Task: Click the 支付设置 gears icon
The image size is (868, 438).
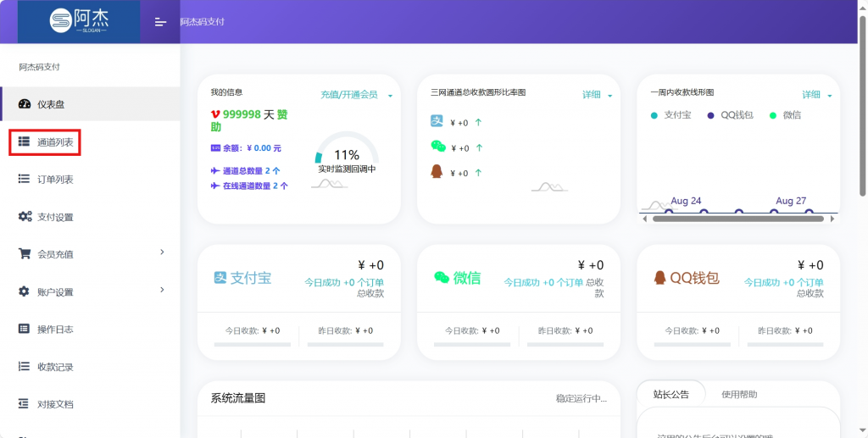Action: [25, 216]
